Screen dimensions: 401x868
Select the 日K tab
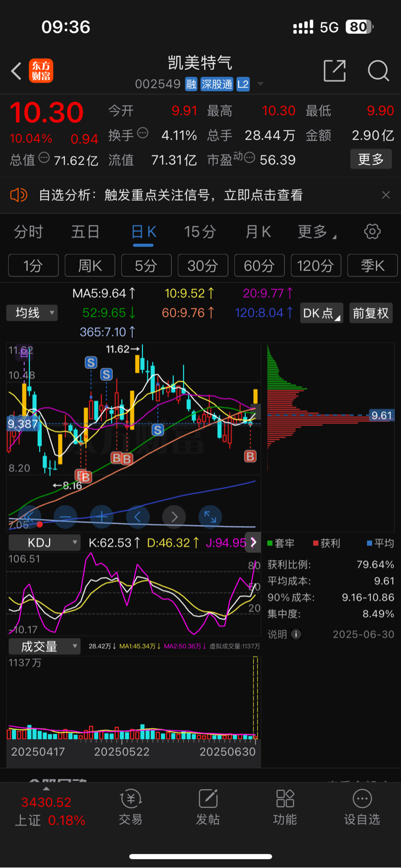tap(144, 232)
